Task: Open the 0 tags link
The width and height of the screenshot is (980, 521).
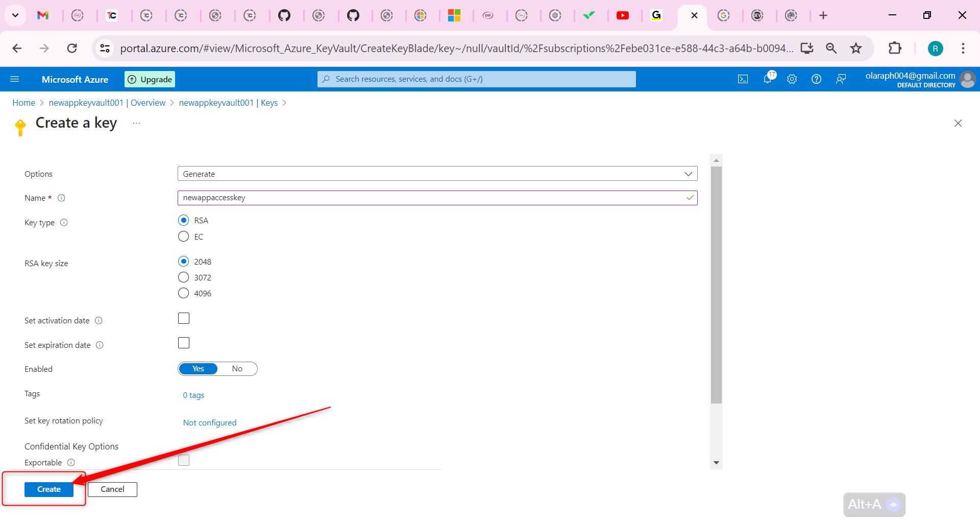Action: click(x=193, y=395)
